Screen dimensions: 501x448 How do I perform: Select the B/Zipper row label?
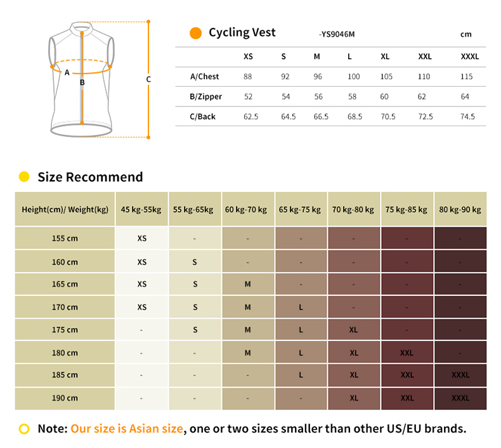click(205, 97)
